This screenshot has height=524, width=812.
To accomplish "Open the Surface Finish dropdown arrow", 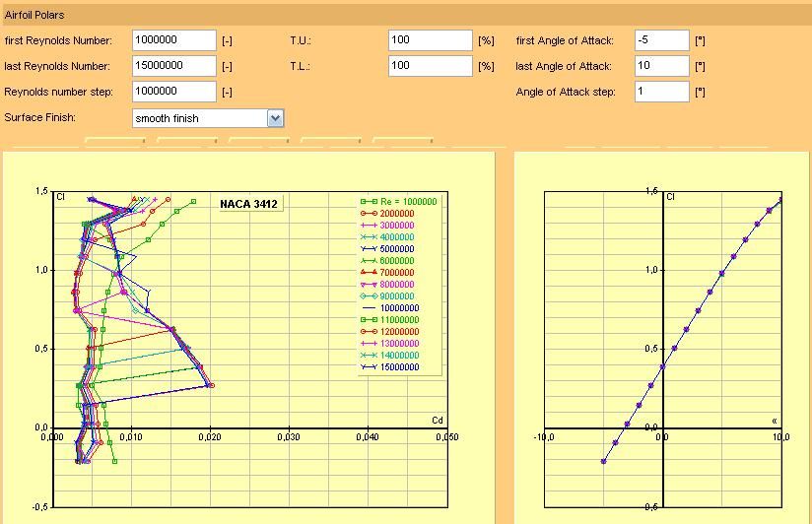I will coord(275,118).
